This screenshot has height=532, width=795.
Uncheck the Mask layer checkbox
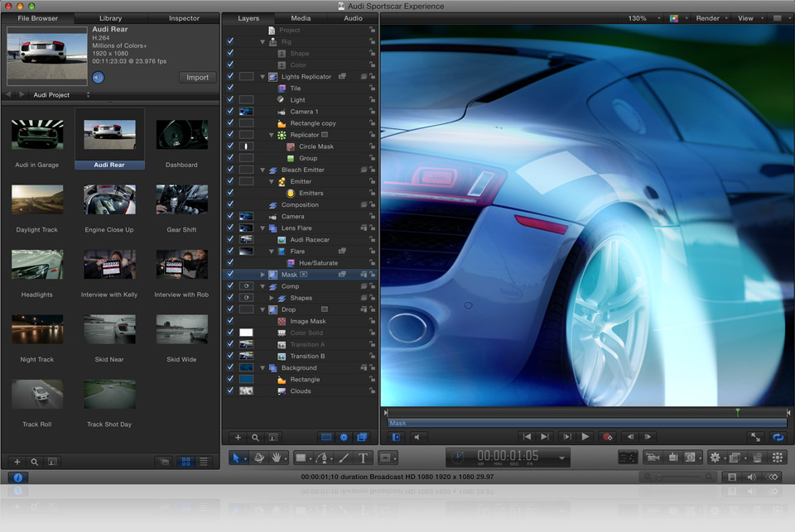tap(231, 274)
